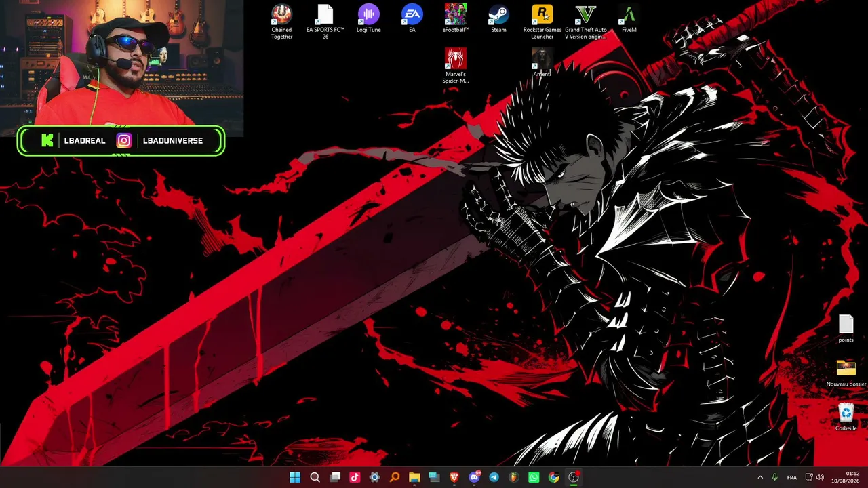The image size is (868, 488).
Task: Open Telegram from the taskbar
Action: [494, 477]
